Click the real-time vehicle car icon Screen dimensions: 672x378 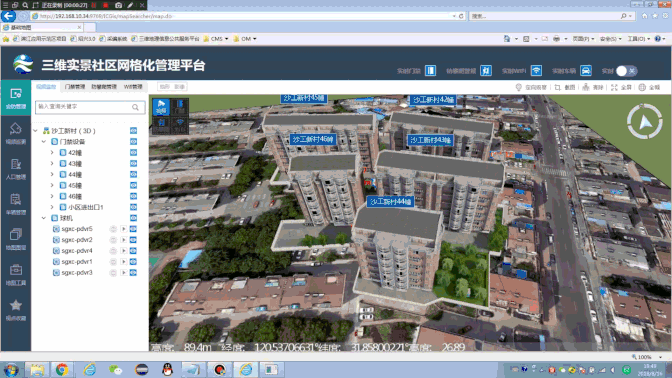(586, 71)
